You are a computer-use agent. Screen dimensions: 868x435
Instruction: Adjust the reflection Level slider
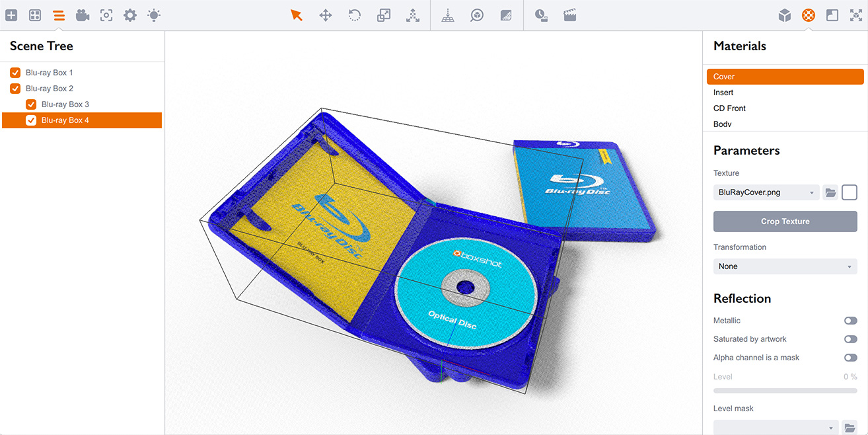785,391
